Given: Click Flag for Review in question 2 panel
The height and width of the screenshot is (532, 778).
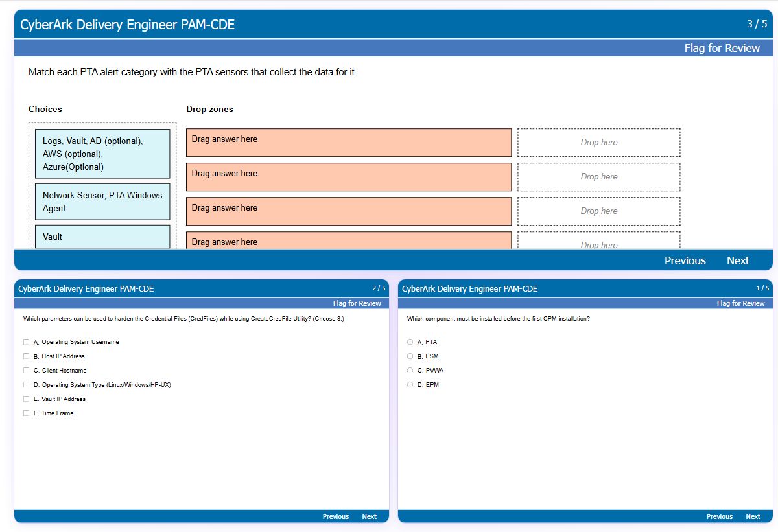Looking at the screenshot, I should pos(357,303).
